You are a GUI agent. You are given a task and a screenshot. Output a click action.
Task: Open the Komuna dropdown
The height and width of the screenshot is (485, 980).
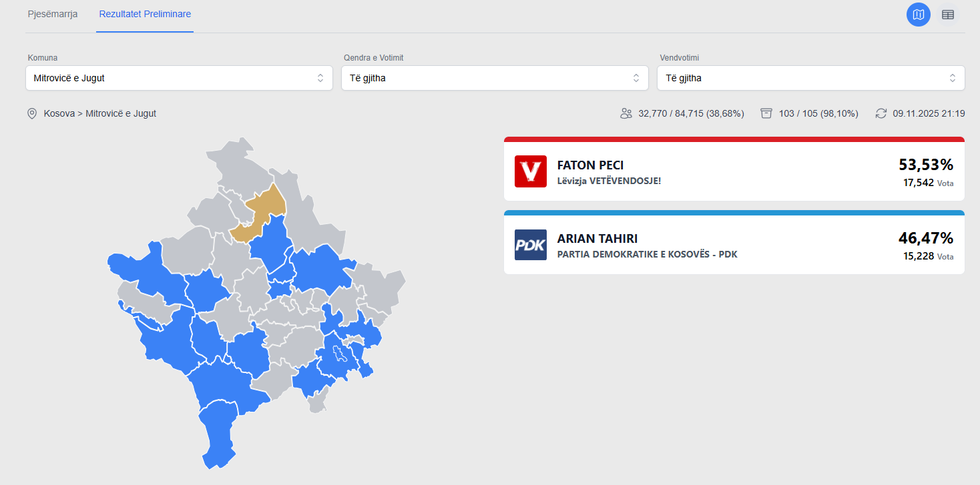[178, 78]
